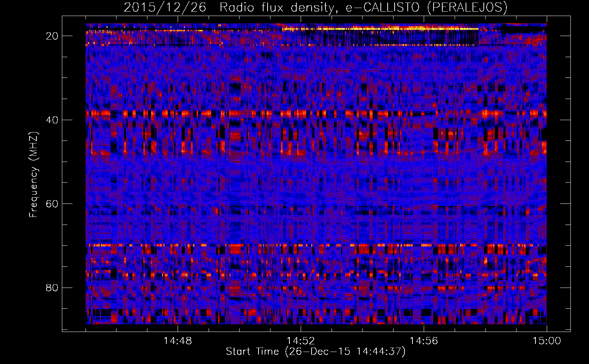Click the 'Frequency (MHZ)' axis label
This screenshot has width=589, height=364.
(x=33, y=175)
